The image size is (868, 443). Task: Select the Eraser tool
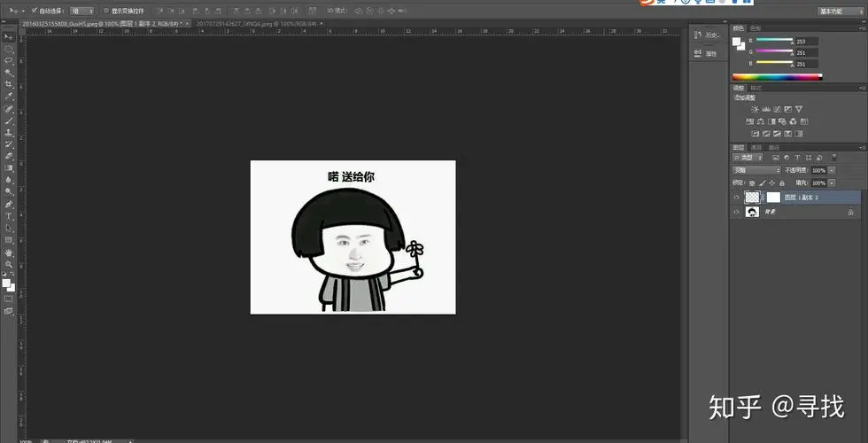9,156
